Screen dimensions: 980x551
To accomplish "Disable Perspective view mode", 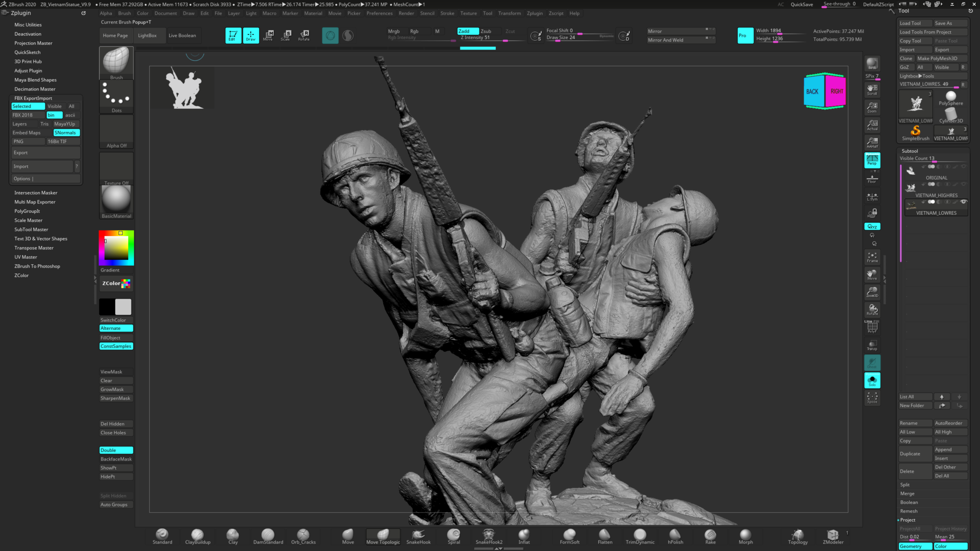I will [x=872, y=160].
